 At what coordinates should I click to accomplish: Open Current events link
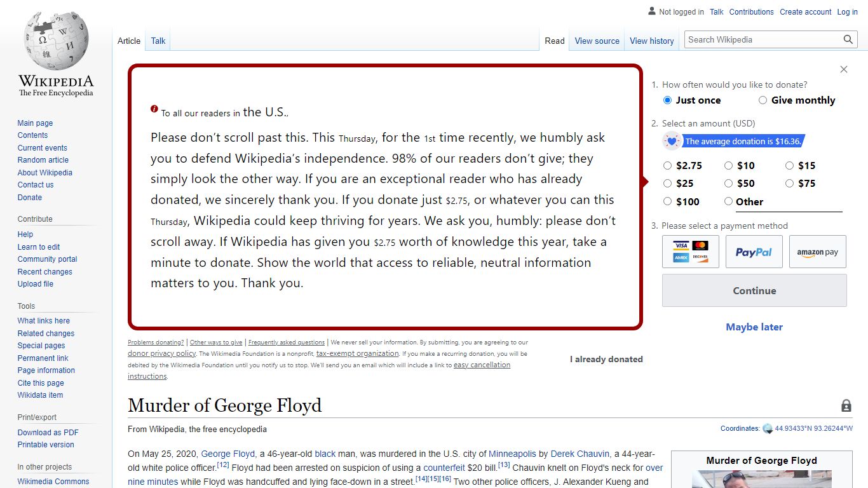pos(42,148)
